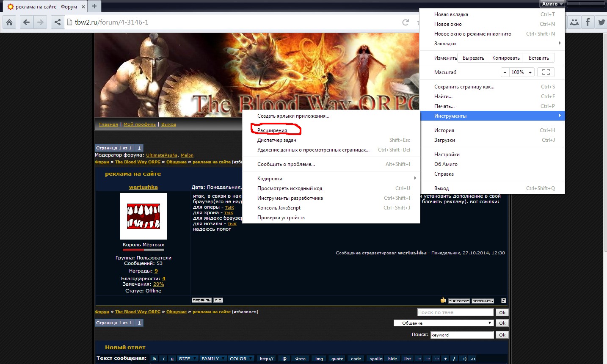This screenshot has height=364, width=607.
Task: Reload the page with the refresh icon
Action: [x=406, y=22]
